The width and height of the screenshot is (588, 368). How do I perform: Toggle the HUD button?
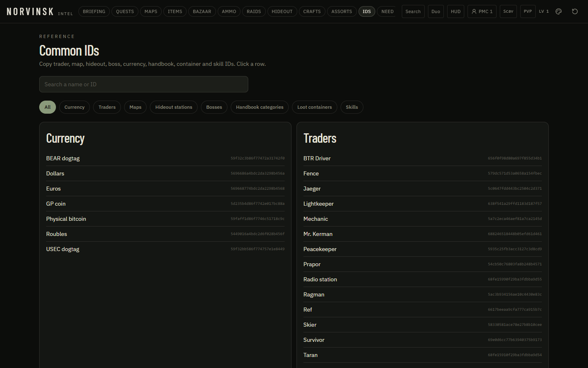[456, 11]
